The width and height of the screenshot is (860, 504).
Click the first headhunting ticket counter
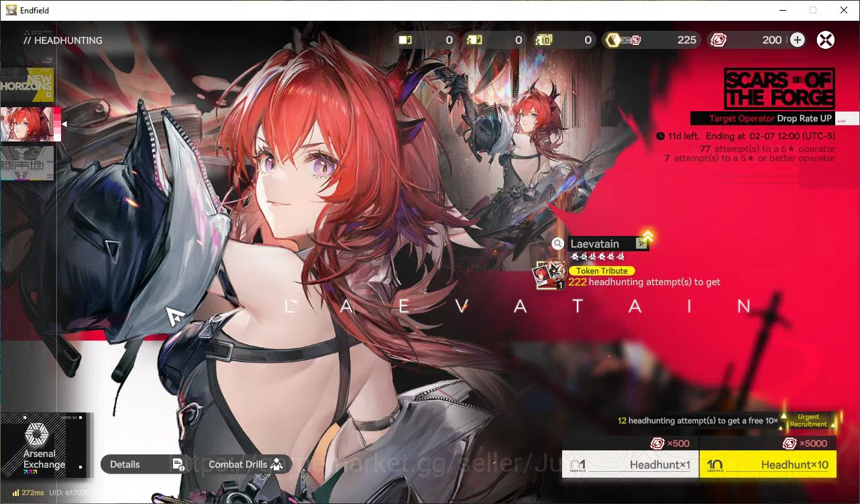click(x=425, y=40)
